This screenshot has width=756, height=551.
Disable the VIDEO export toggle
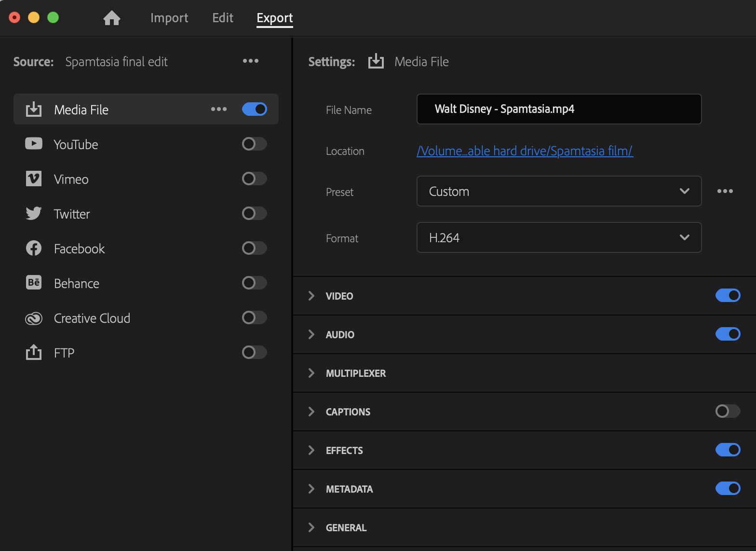(728, 295)
